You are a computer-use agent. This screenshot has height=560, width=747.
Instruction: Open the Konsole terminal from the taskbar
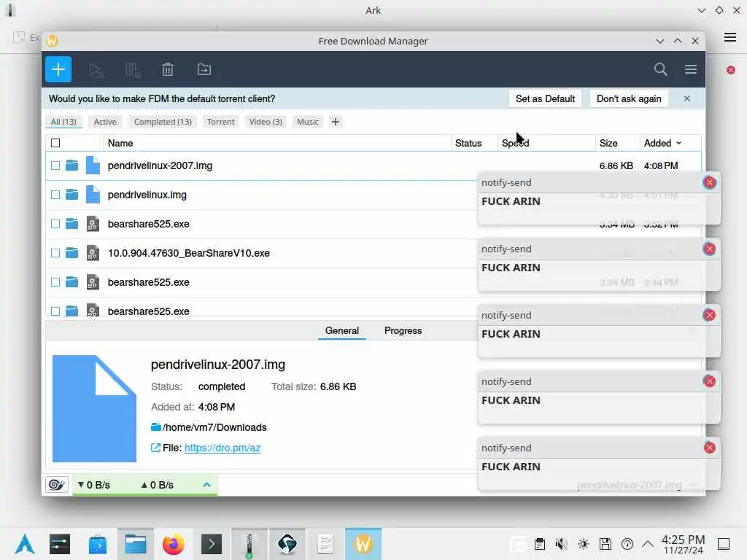pos(212,544)
